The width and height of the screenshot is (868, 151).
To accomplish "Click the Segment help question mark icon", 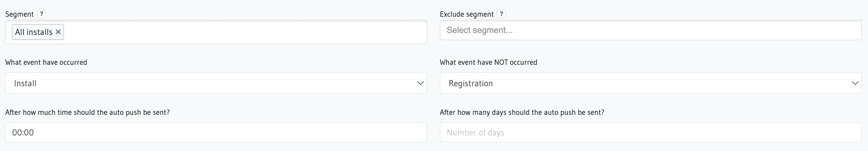I will (x=41, y=14).
